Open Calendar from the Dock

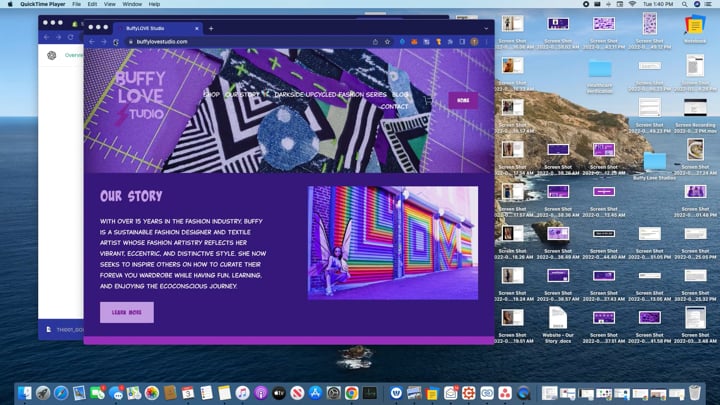[x=188, y=393]
